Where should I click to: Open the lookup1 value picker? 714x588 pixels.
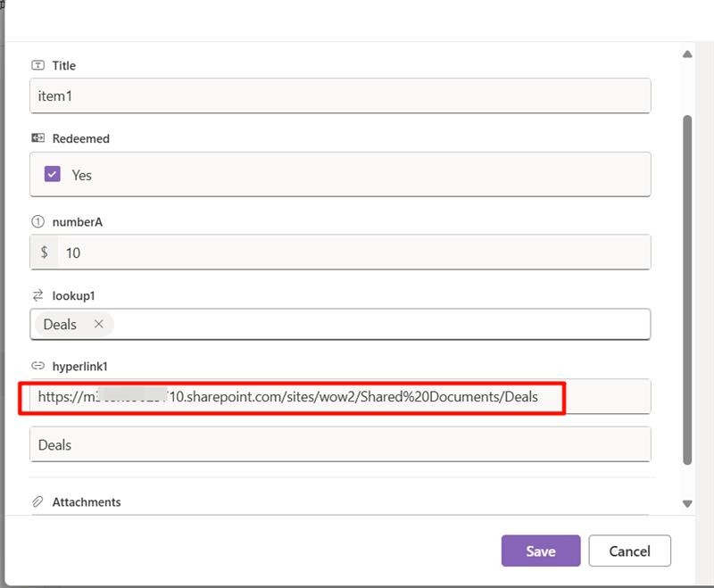click(x=357, y=324)
